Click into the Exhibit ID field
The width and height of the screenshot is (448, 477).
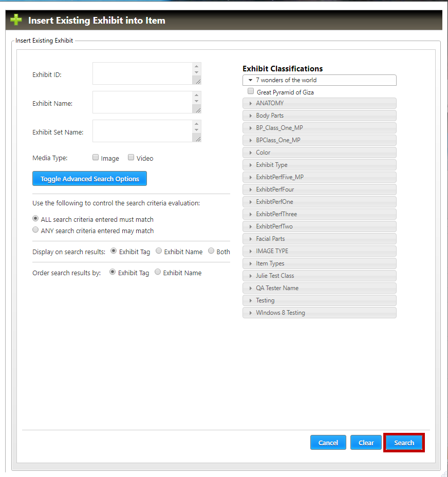(143, 73)
